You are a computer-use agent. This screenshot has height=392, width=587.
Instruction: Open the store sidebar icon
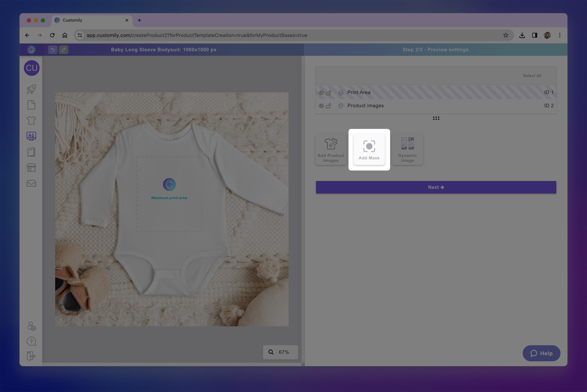[x=31, y=168]
